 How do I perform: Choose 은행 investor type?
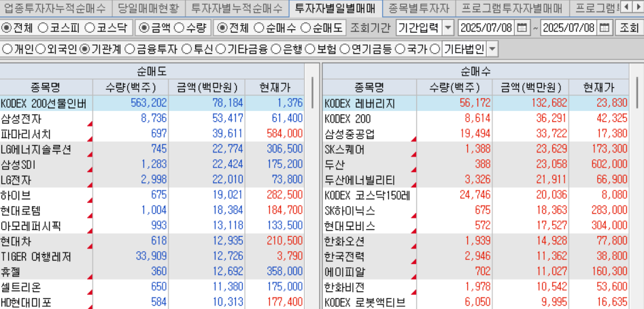[276, 49]
